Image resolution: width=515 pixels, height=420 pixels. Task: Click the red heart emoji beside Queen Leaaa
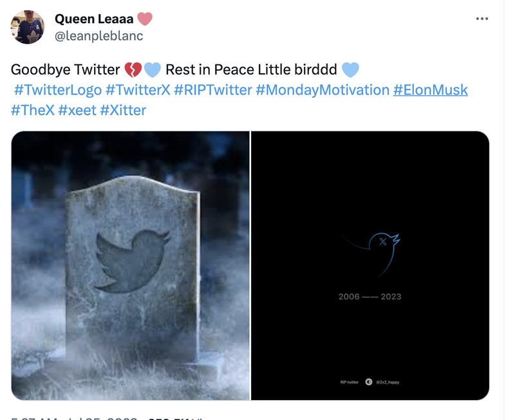[x=145, y=19]
